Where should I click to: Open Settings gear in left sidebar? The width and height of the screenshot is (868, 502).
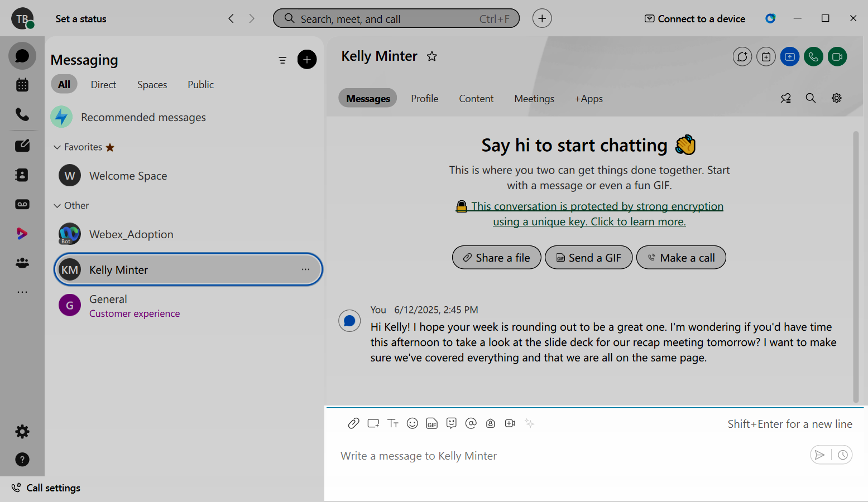pyautogui.click(x=22, y=431)
